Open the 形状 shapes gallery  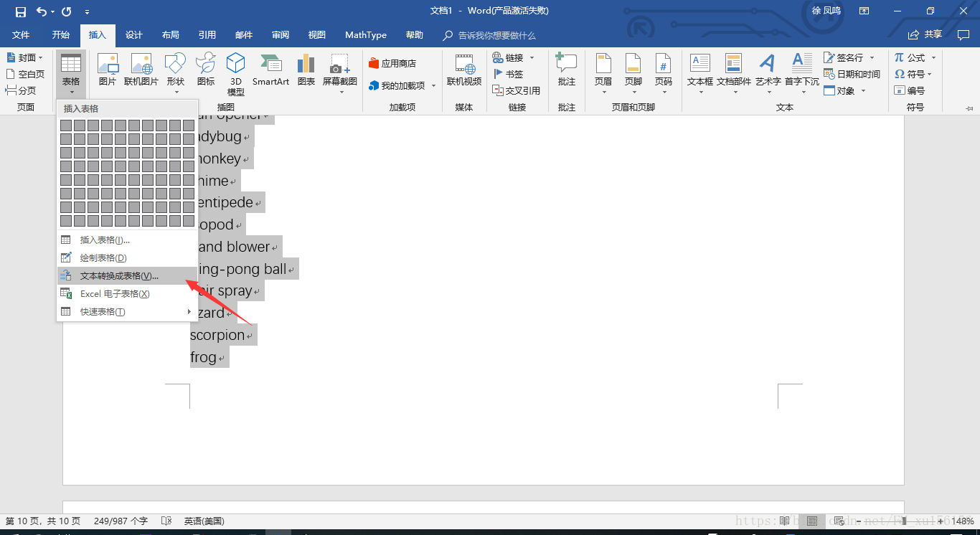(176, 74)
